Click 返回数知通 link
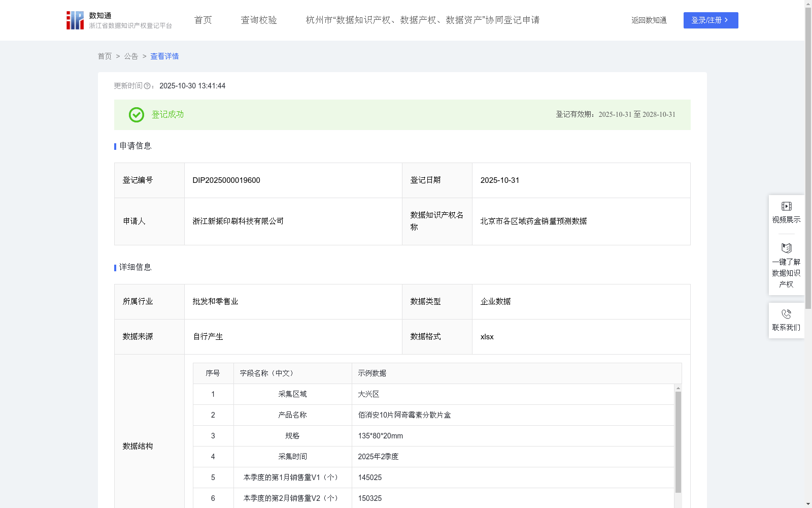 pyautogui.click(x=649, y=20)
